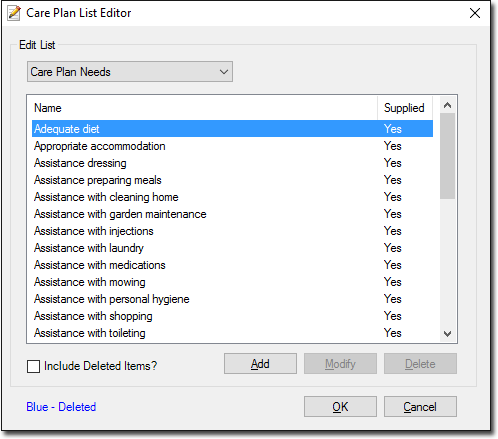Click the Modify button
Viewport: 498px width, 439px height.
[x=340, y=364]
